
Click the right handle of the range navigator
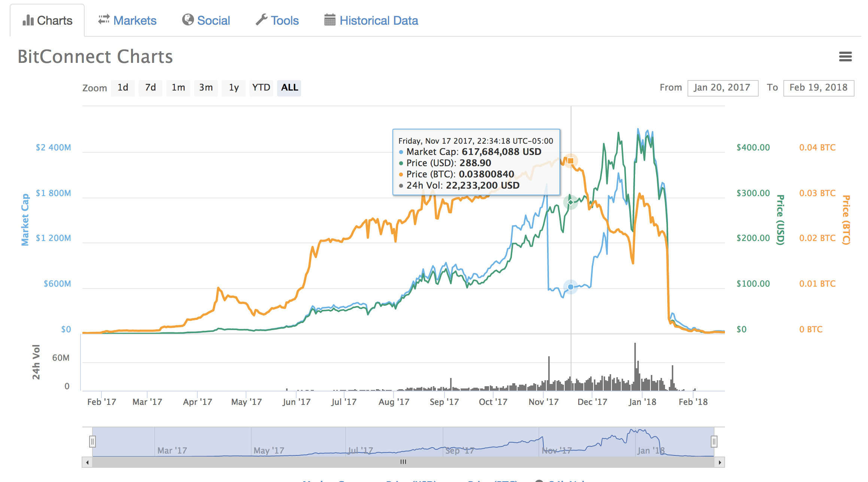(x=713, y=442)
